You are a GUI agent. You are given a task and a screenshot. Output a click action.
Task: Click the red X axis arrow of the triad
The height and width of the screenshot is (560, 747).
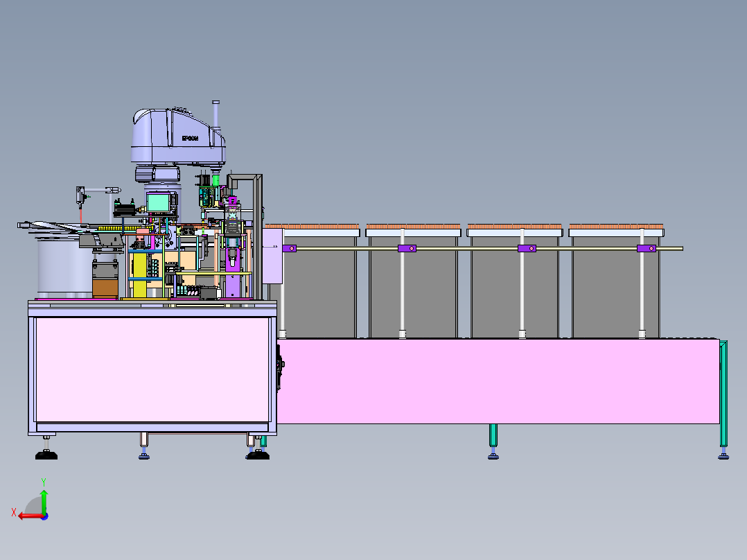[30, 516]
